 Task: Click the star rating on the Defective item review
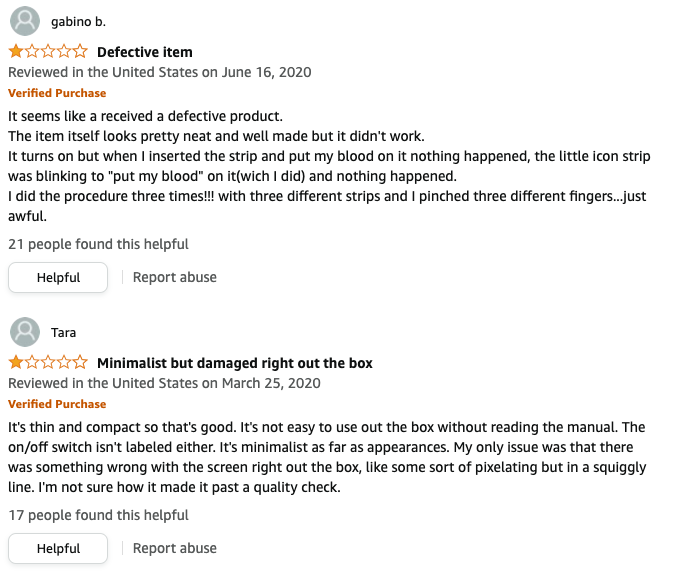point(48,52)
